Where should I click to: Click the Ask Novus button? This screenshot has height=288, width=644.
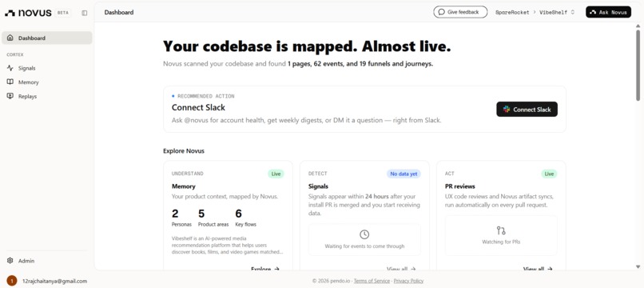pyautogui.click(x=608, y=12)
